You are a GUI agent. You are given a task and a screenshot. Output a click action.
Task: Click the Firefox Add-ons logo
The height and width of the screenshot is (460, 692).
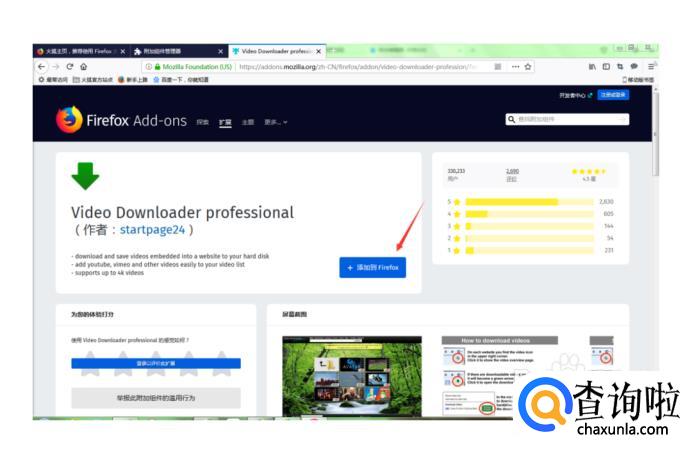point(121,120)
